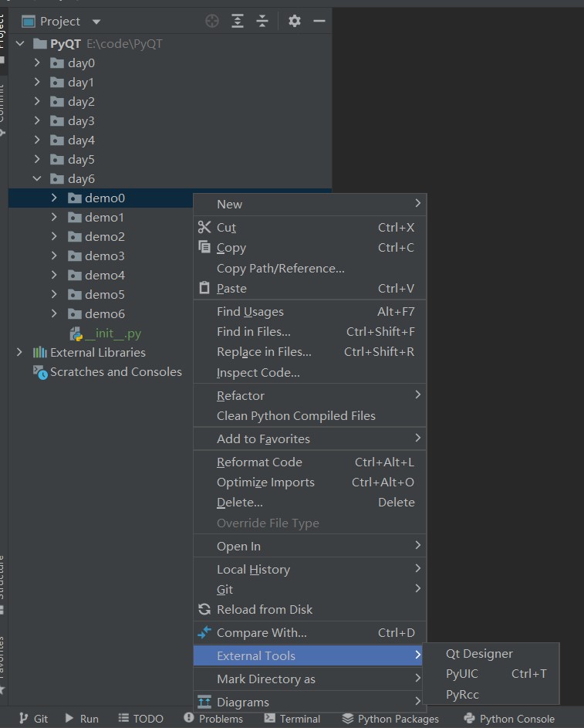This screenshot has width=584, height=728.
Task: Choose Reformat Code in context menu
Action: point(310,462)
